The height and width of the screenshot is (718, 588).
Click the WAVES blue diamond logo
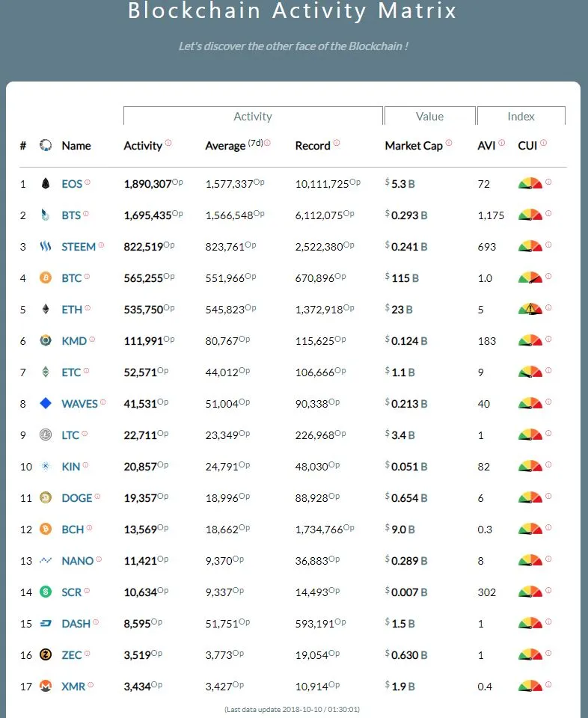(46, 403)
